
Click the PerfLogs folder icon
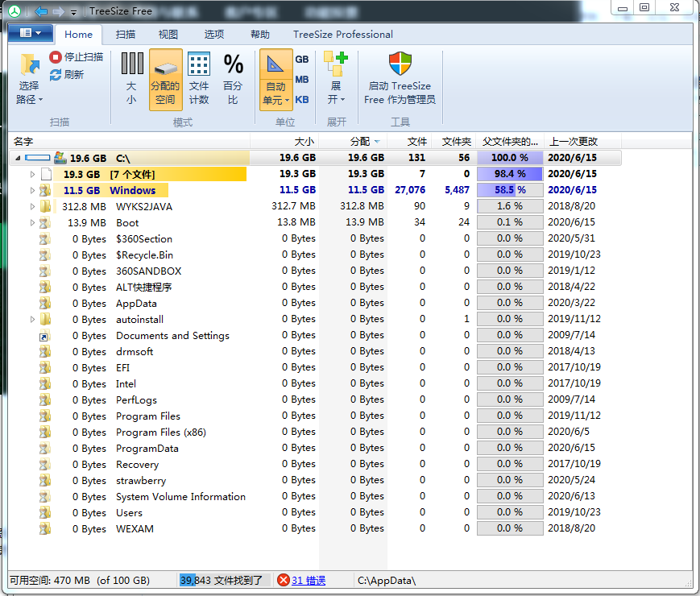tap(44, 400)
